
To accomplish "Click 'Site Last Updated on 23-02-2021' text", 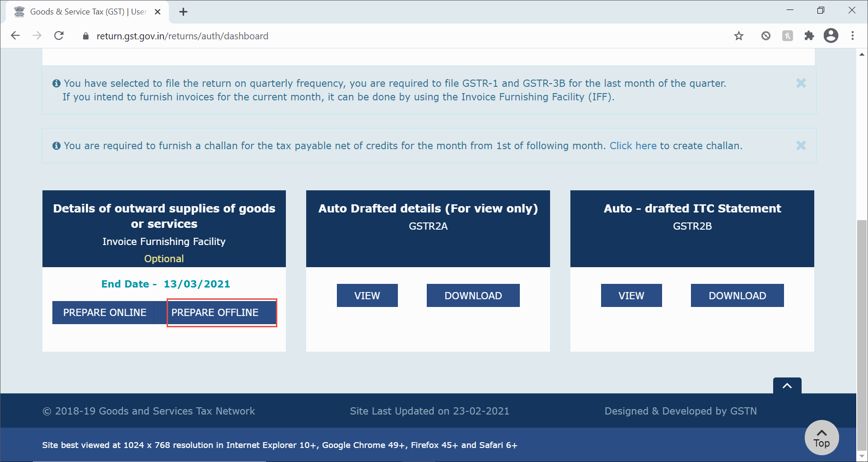I will click(x=429, y=411).
